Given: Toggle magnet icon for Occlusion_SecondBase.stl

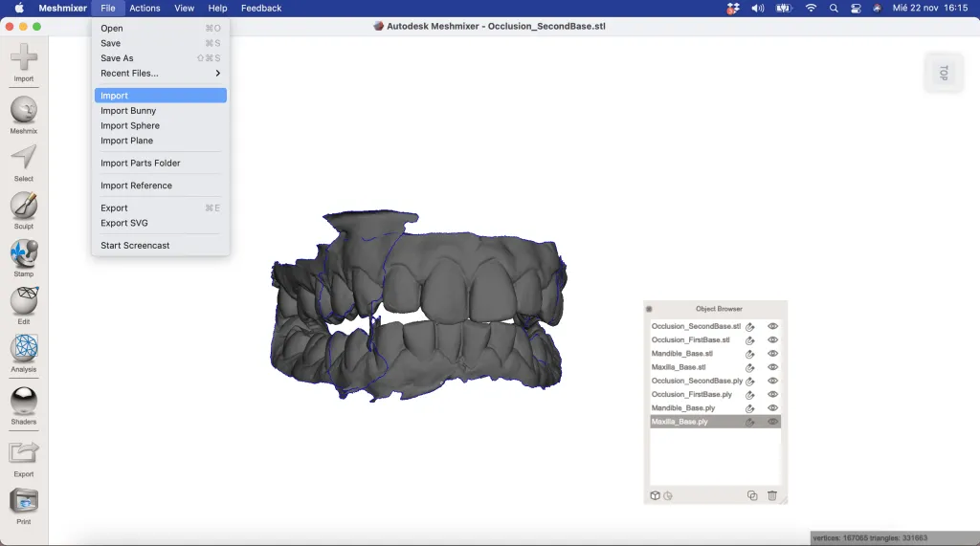Looking at the screenshot, I should pyautogui.click(x=749, y=327).
